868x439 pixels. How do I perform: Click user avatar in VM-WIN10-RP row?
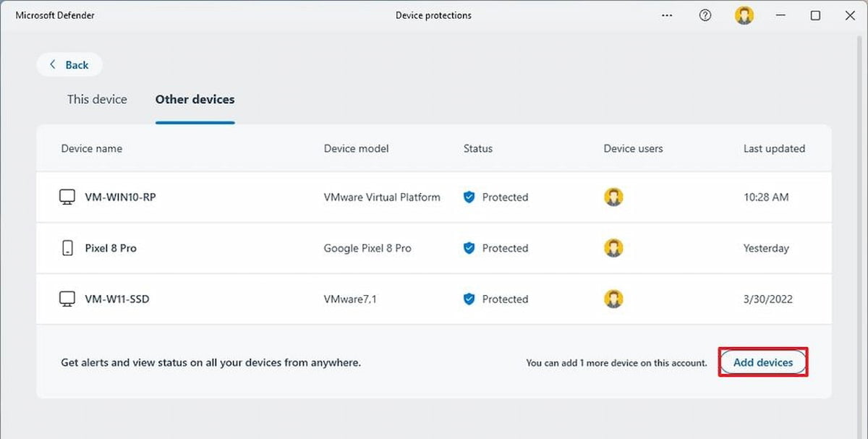pos(613,197)
